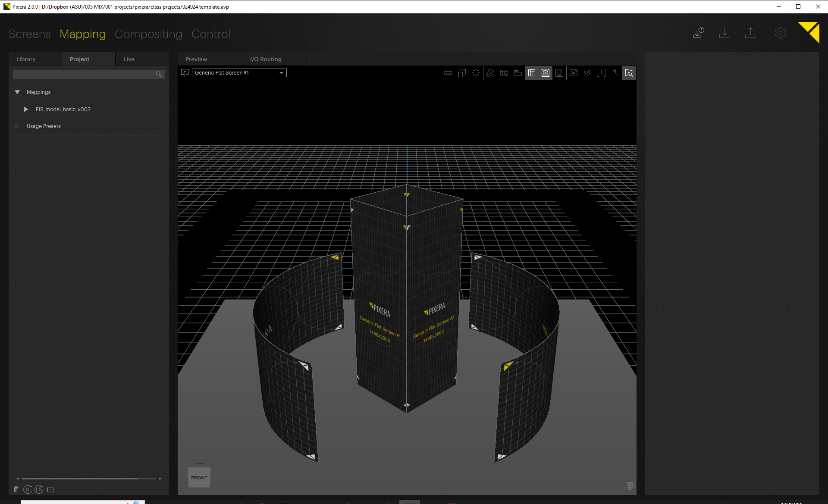
Task: Click the TC timecode icon
Action: (x=504, y=73)
